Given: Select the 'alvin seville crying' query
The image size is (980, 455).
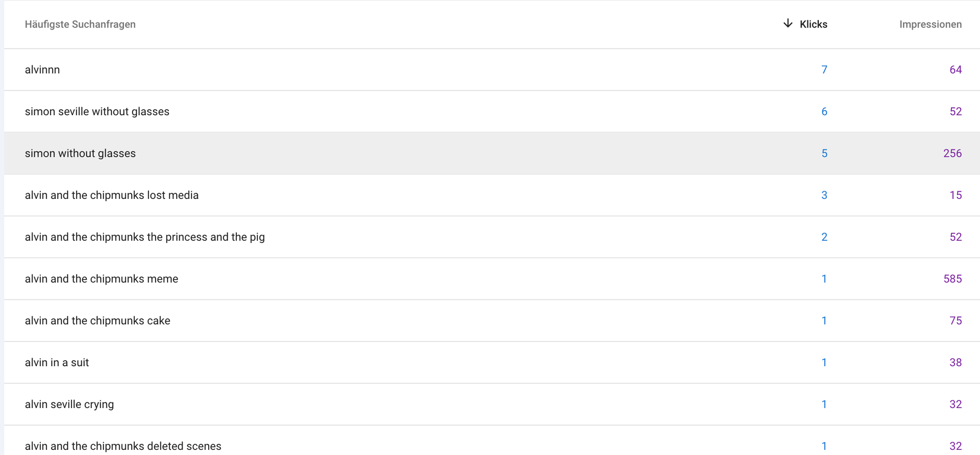Looking at the screenshot, I should click(69, 405).
